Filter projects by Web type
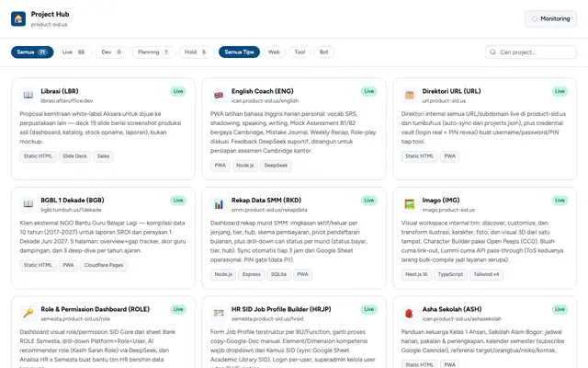Viewport: 588px width, 368px height. [x=274, y=52]
